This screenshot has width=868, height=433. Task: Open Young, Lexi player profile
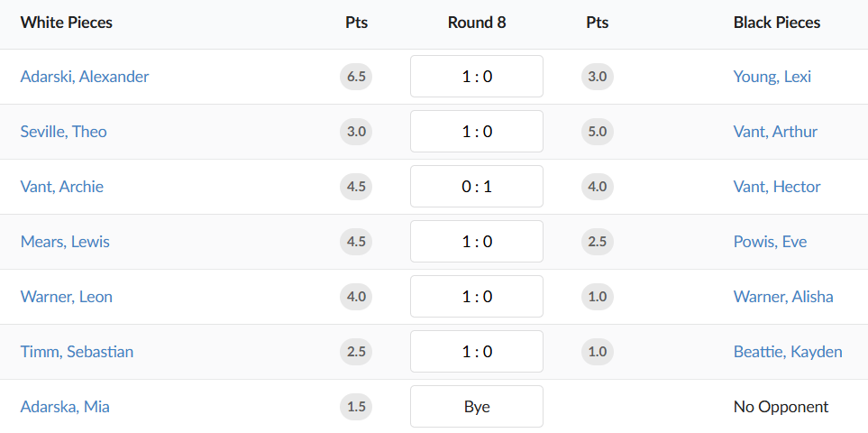point(772,77)
